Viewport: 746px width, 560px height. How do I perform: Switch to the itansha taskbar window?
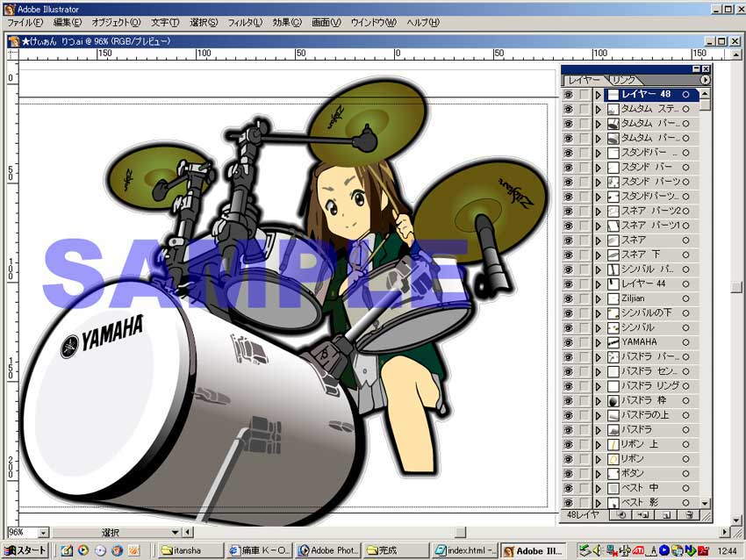click(x=190, y=550)
